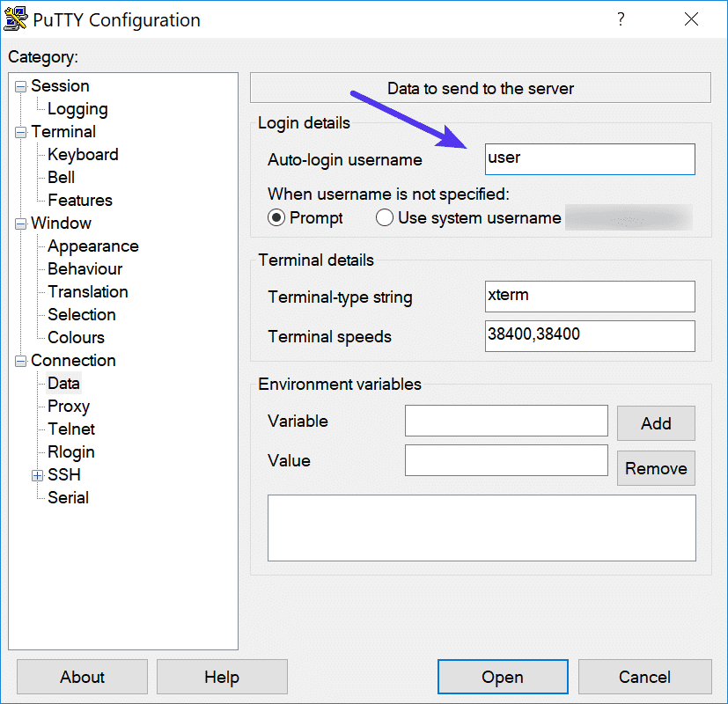Open the Appearance settings page
The width and height of the screenshot is (728, 704).
click(x=92, y=246)
